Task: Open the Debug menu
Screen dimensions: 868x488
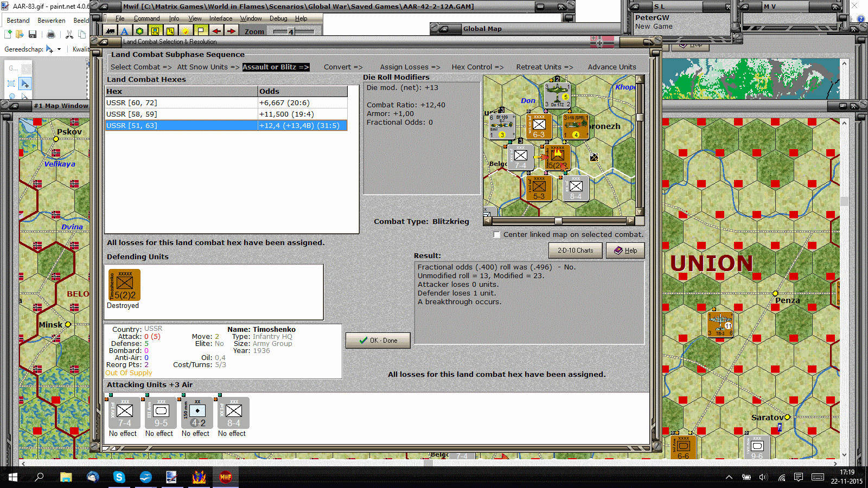Action: coord(278,18)
